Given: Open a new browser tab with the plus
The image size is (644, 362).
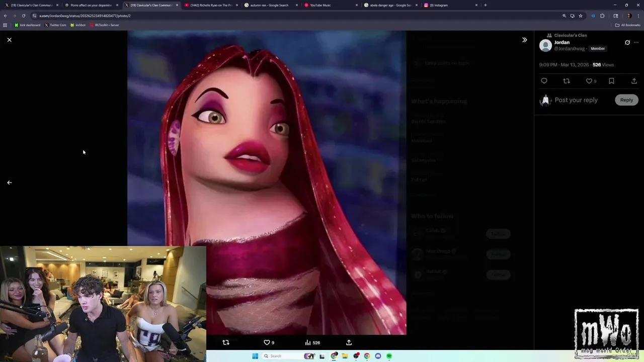Looking at the screenshot, I should click(485, 5).
